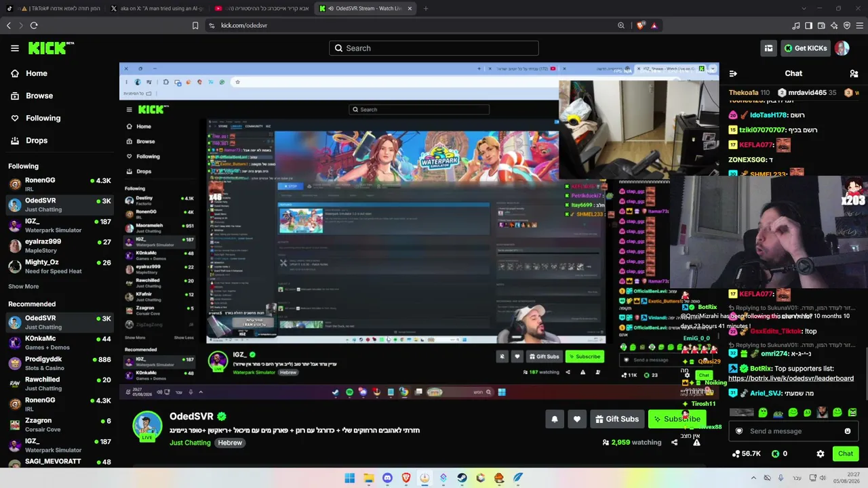Open SAGI_MEVORATT recommended channel

tap(60, 462)
